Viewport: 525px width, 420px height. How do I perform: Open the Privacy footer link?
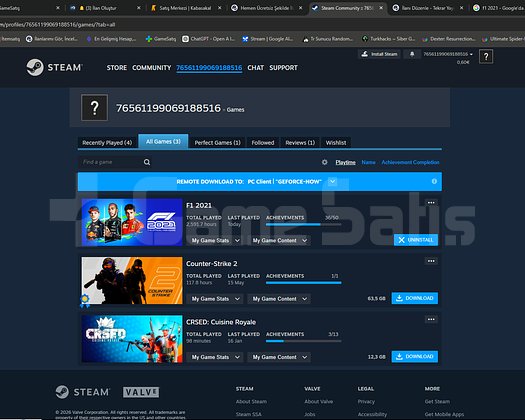point(366,401)
